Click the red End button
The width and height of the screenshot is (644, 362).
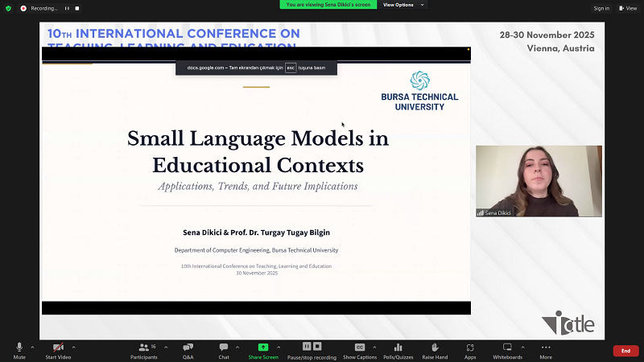pyautogui.click(x=625, y=351)
